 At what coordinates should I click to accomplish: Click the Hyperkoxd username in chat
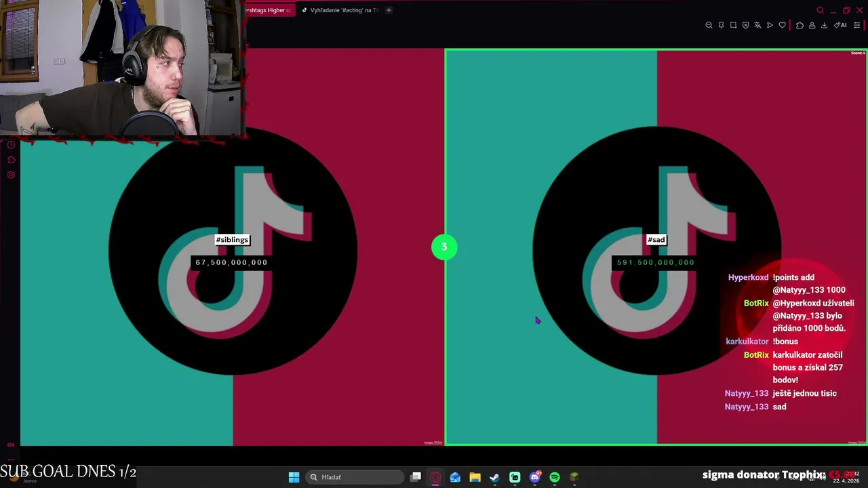click(x=748, y=277)
